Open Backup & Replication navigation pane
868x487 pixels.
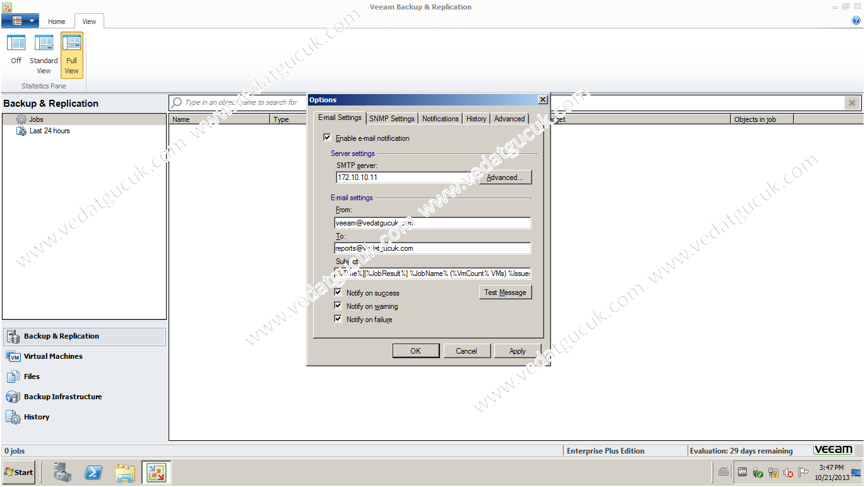[x=84, y=337]
